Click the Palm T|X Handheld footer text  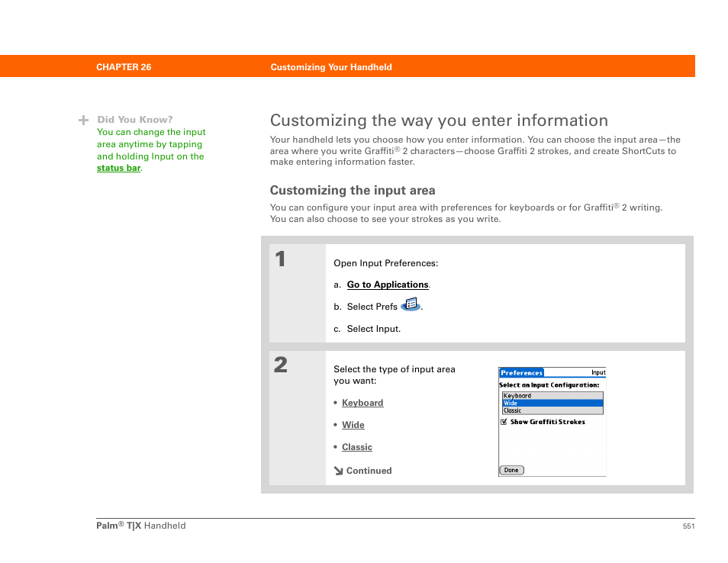click(x=140, y=526)
